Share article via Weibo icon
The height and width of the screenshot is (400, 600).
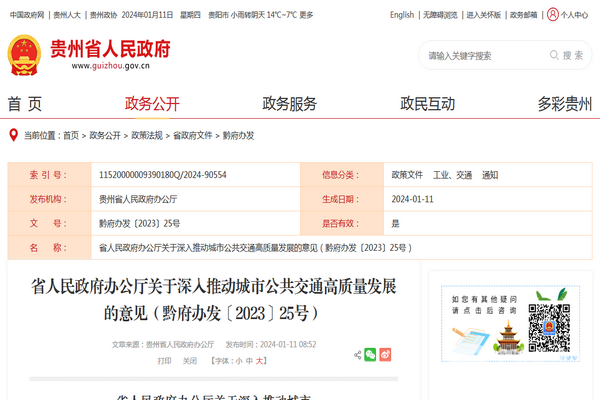coord(386,354)
